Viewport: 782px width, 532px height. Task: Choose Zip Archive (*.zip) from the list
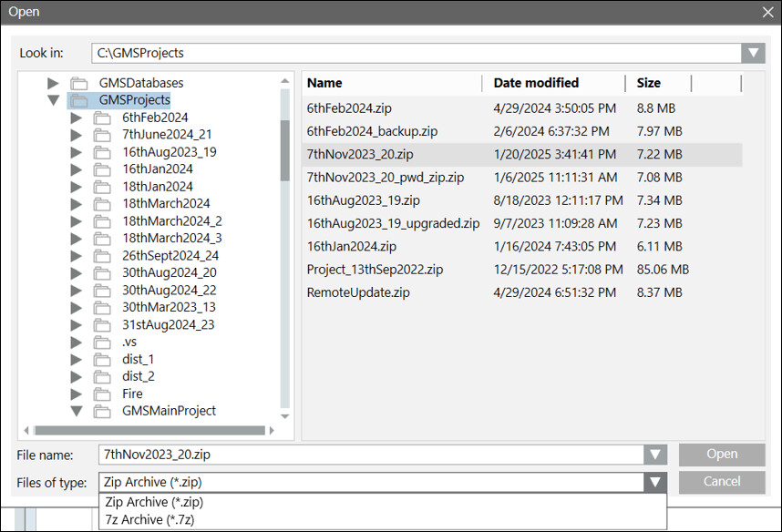[x=154, y=502]
